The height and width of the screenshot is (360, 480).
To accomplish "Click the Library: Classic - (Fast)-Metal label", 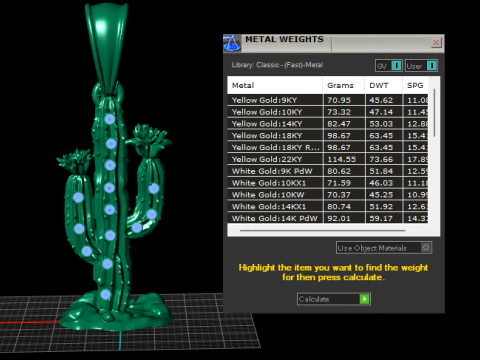I will point(277,65).
